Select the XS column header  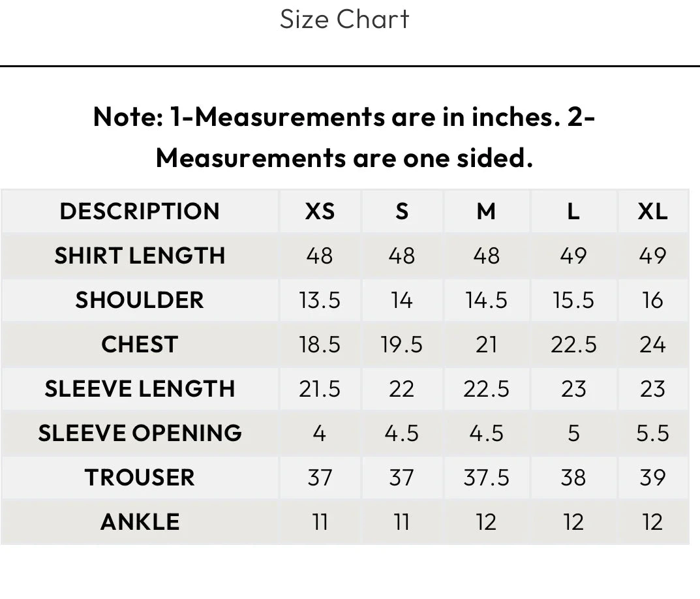320,211
